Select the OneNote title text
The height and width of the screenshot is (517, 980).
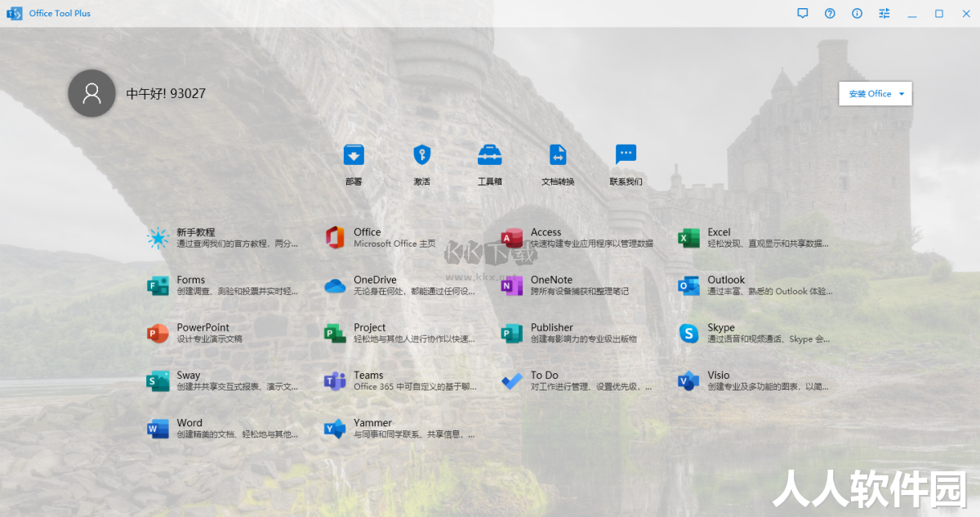click(x=551, y=279)
